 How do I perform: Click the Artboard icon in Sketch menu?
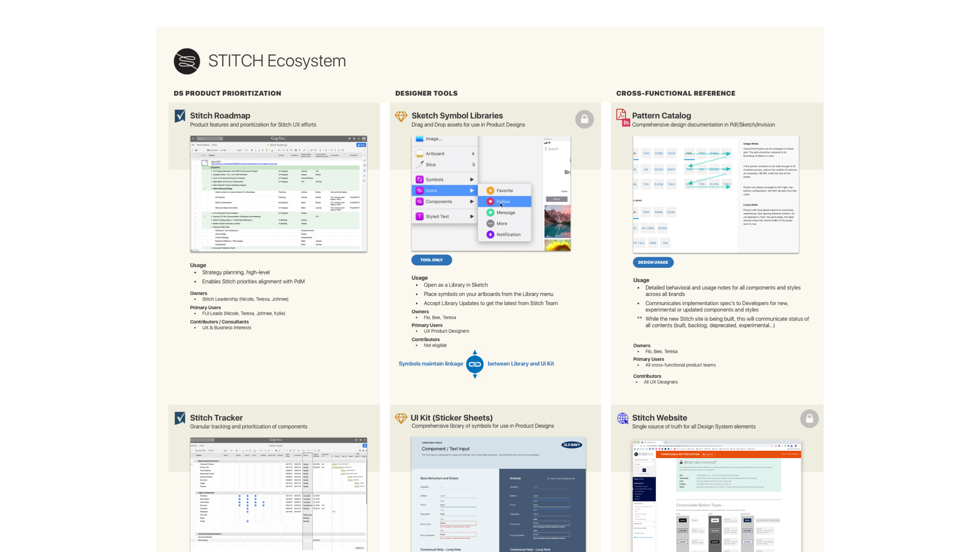pos(419,153)
